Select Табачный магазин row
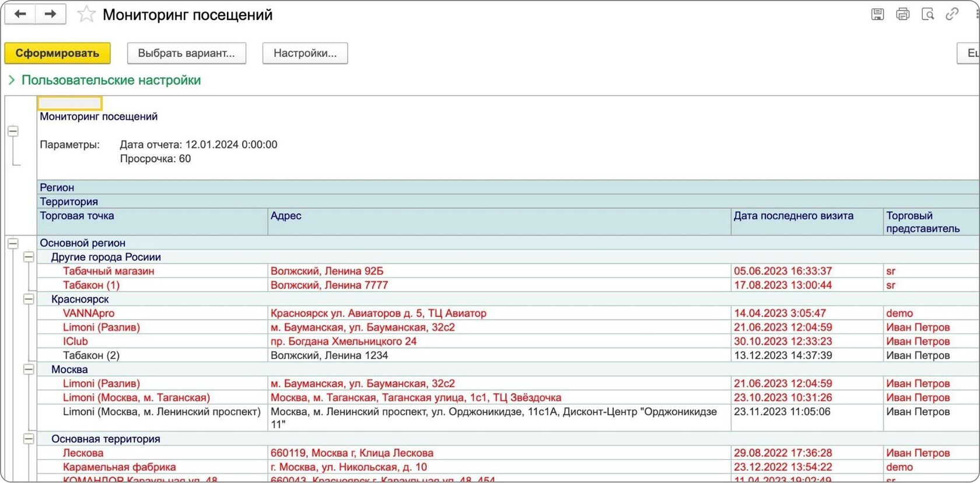 pyautogui.click(x=508, y=271)
